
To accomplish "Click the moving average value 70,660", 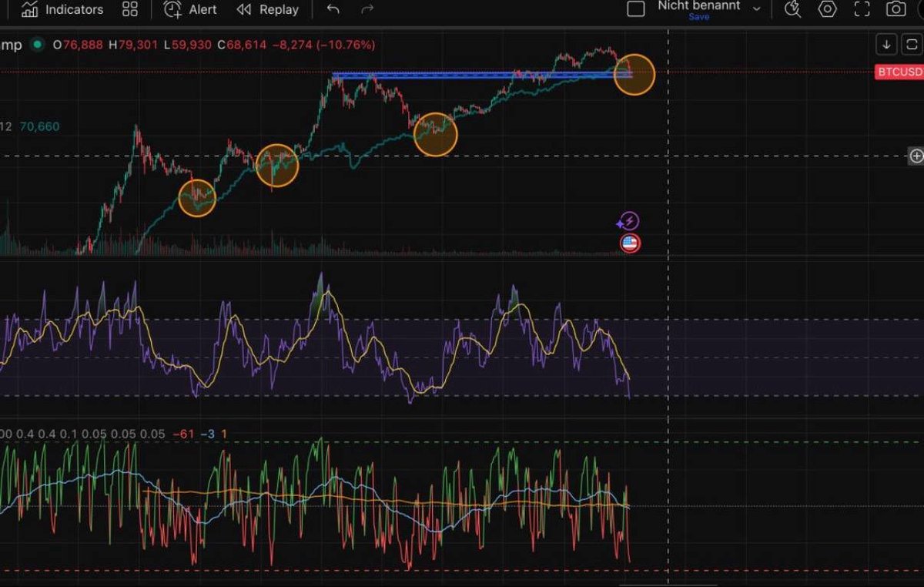I will pyautogui.click(x=38, y=127).
